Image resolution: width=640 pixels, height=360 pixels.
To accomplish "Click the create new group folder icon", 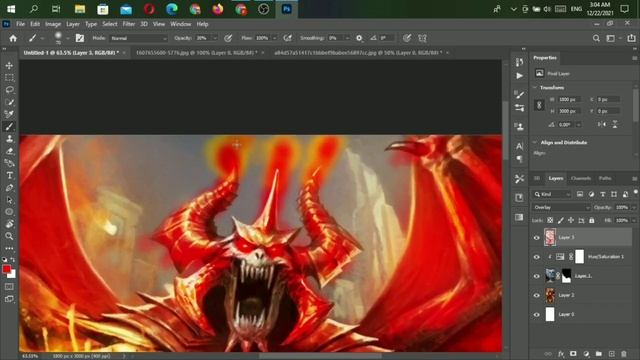I will tap(599, 354).
